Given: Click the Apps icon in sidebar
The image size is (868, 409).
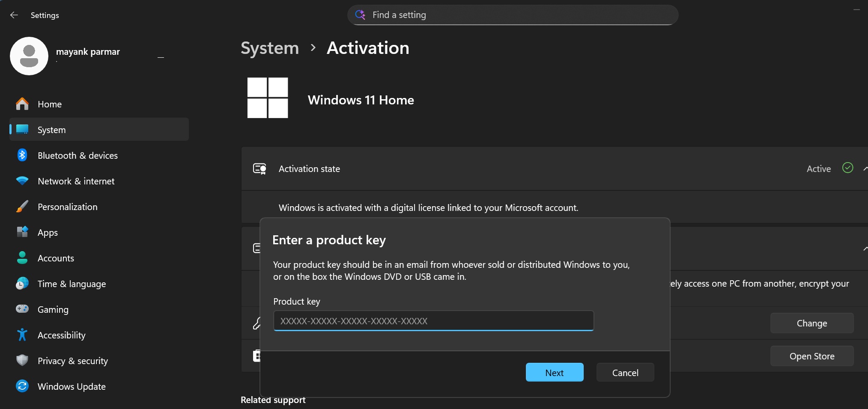Looking at the screenshot, I should [x=22, y=232].
